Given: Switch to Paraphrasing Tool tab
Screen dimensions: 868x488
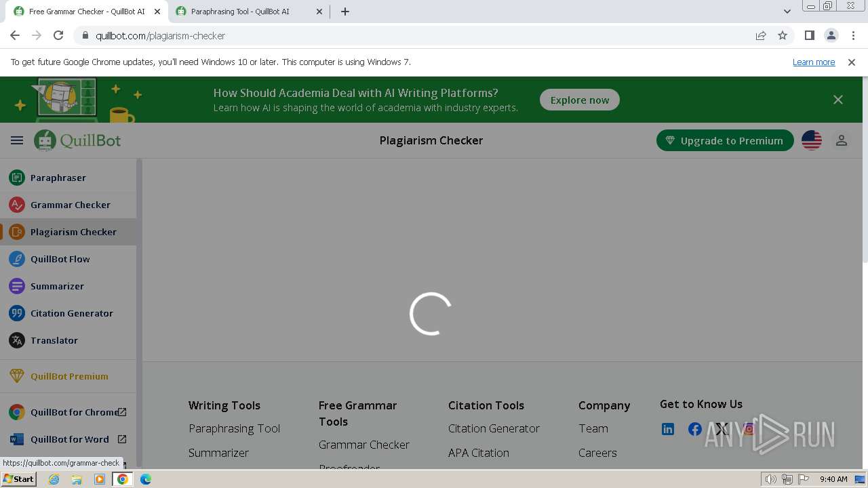Looking at the screenshot, I should click(x=249, y=12).
